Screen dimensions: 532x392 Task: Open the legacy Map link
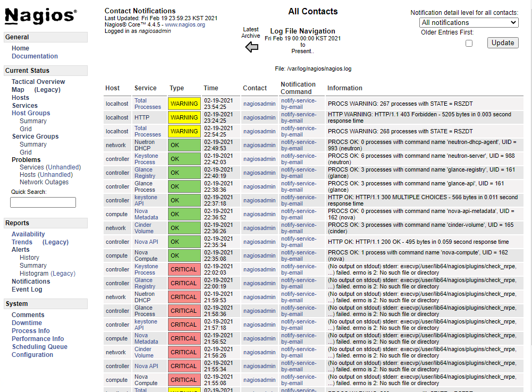[47, 90]
